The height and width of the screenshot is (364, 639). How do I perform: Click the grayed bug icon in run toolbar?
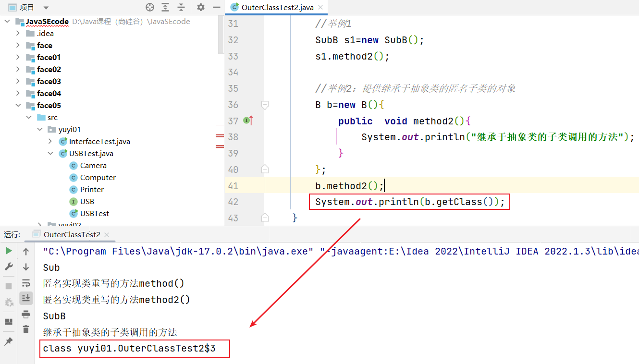tap(9, 302)
